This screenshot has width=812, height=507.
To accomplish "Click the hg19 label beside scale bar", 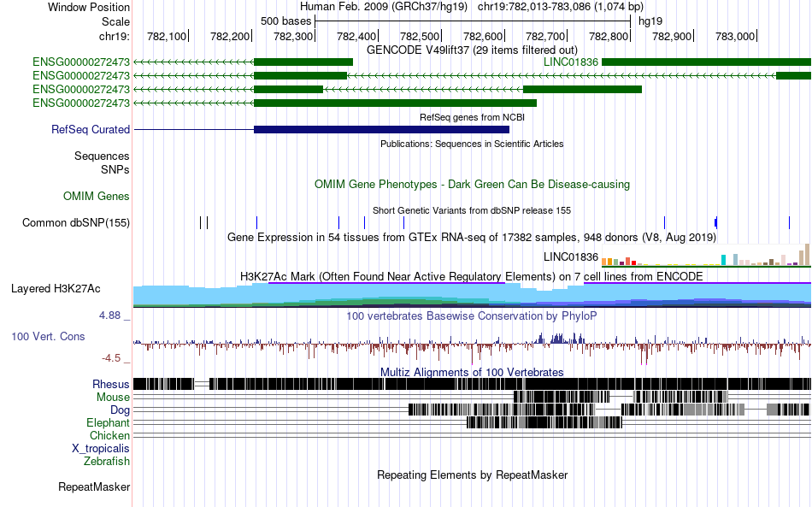I will tap(650, 21).
